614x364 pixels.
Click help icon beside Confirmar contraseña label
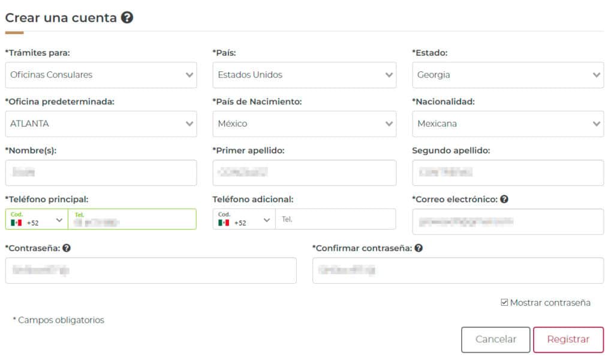tap(419, 248)
